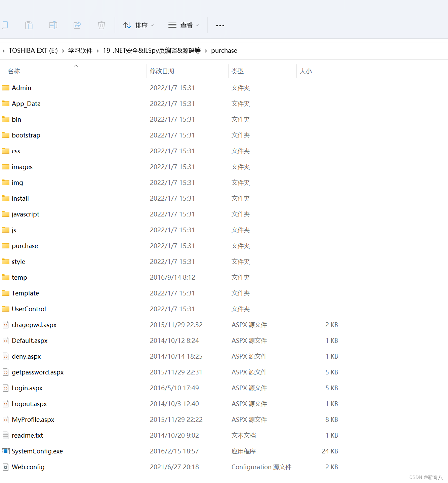Click the readme.txt document icon

pyautogui.click(x=5, y=435)
